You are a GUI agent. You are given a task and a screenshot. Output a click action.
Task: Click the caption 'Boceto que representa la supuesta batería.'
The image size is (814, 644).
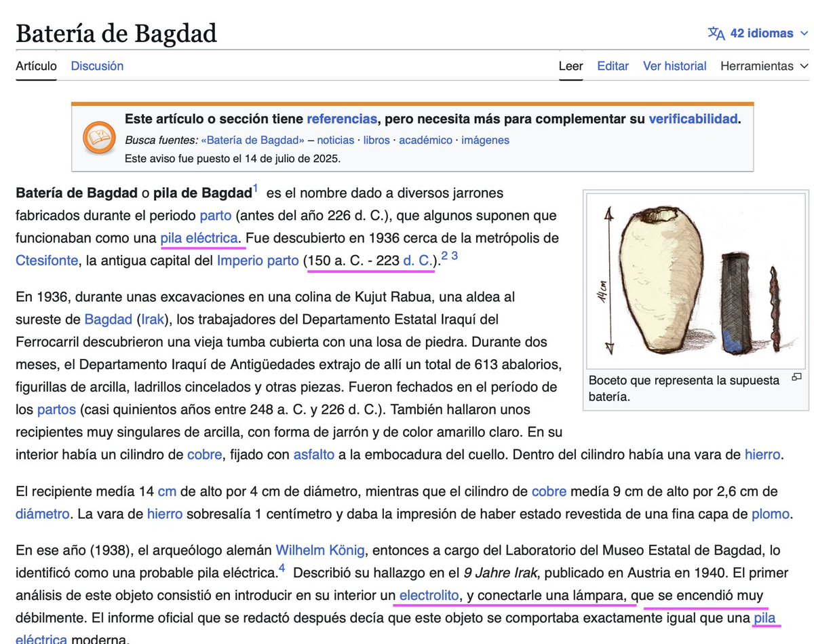tap(684, 389)
